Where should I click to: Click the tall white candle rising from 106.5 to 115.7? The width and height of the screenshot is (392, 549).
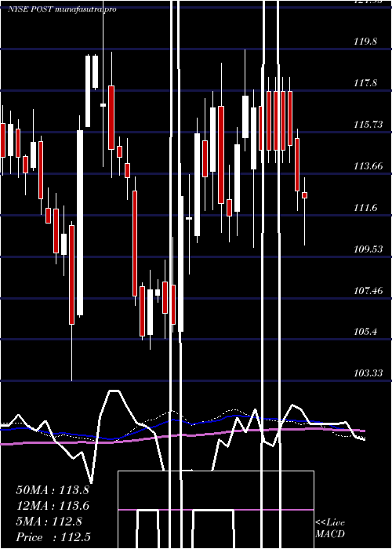[80, 223]
